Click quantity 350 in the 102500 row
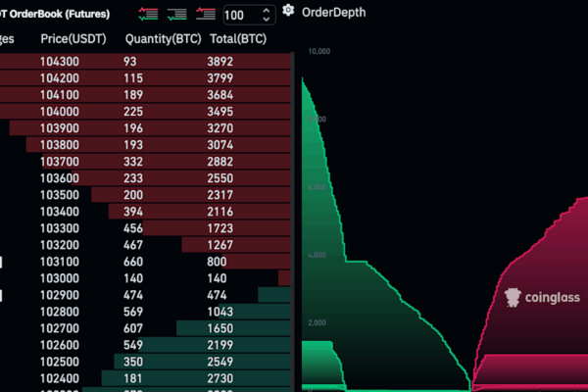Image resolution: width=588 pixels, height=392 pixels. point(133,362)
